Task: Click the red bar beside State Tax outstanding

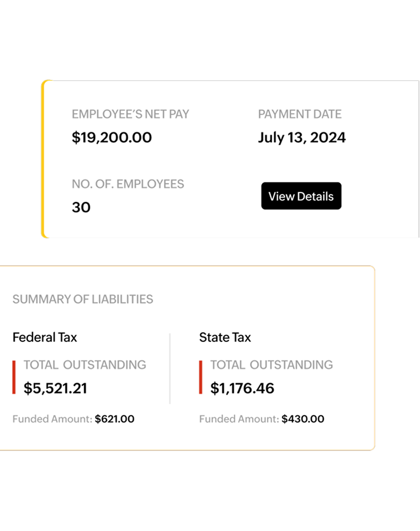Action: click(200, 376)
